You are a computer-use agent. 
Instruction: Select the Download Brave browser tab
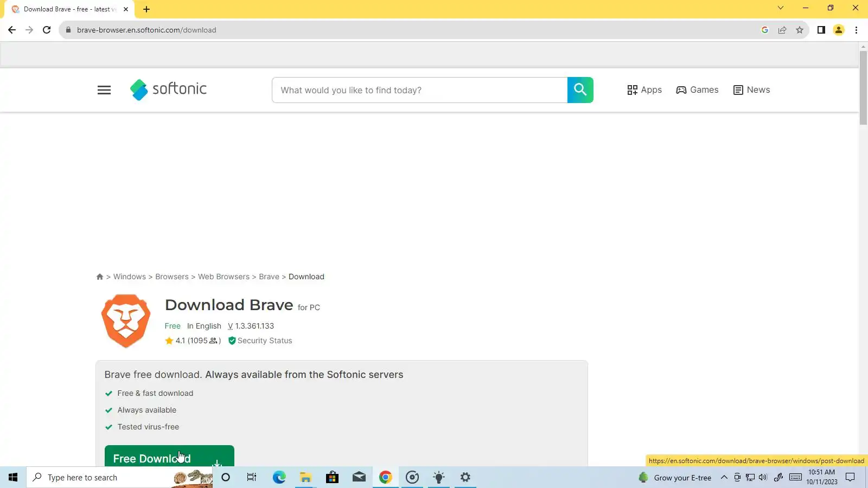point(69,9)
